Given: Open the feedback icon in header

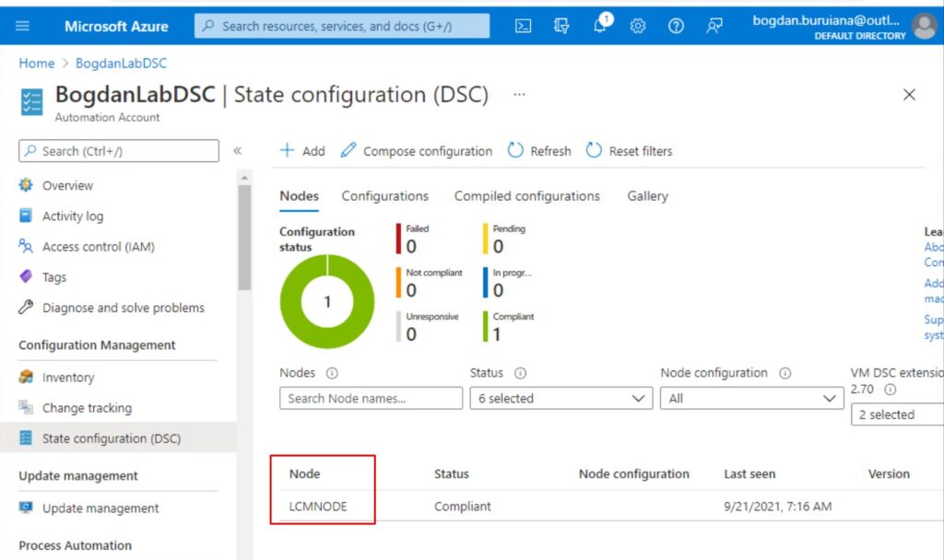Looking at the screenshot, I should [x=714, y=26].
